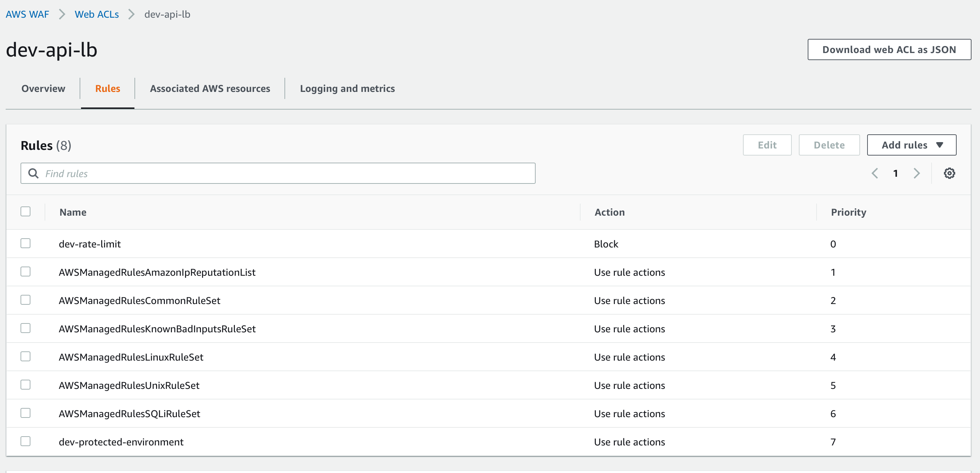Click the Block action cell
Viewport: 980px width, 473px height.
click(606, 244)
